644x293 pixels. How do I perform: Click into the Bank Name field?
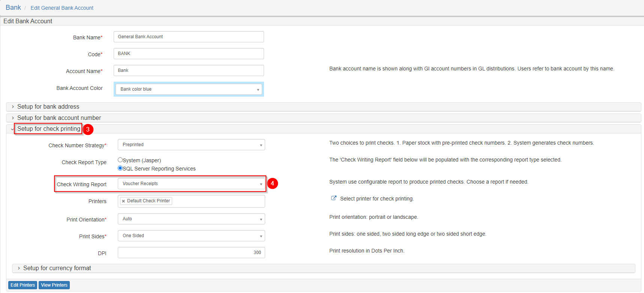(189, 37)
